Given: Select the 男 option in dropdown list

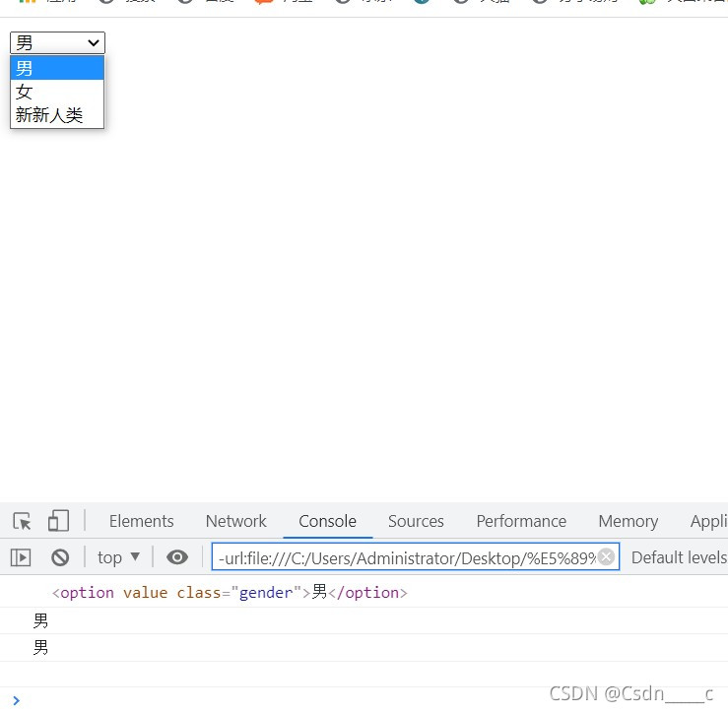Looking at the screenshot, I should point(57,68).
